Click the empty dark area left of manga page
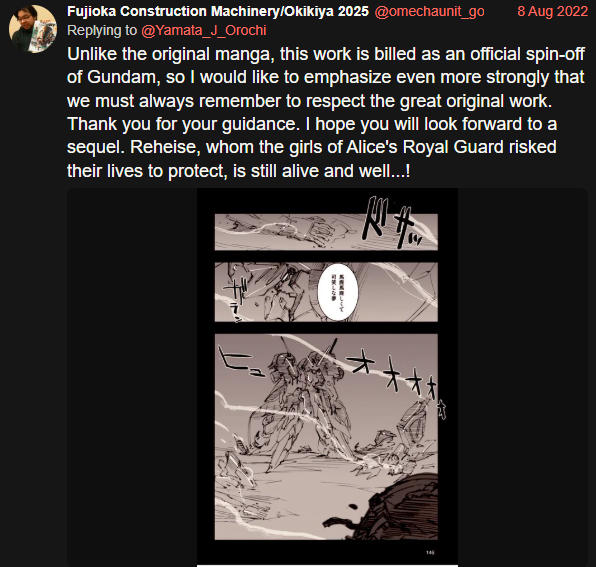 point(132,376)
